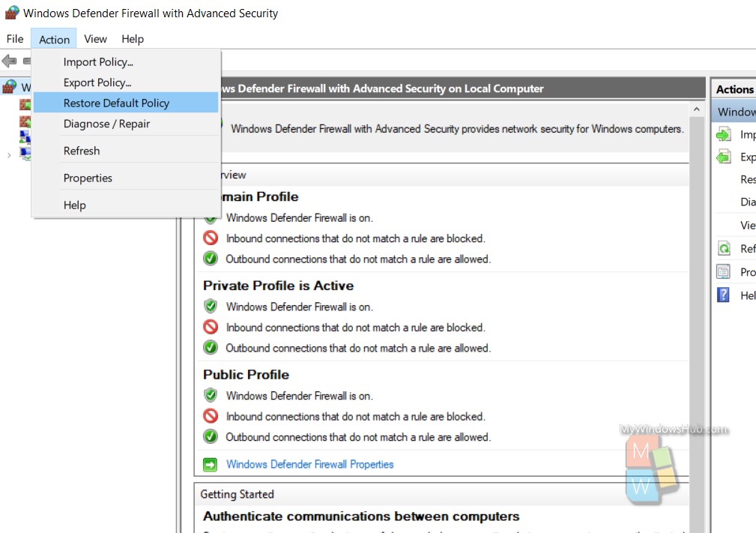
Task: Click the Back arrow in the toolbar
Action: click(9, 61)
